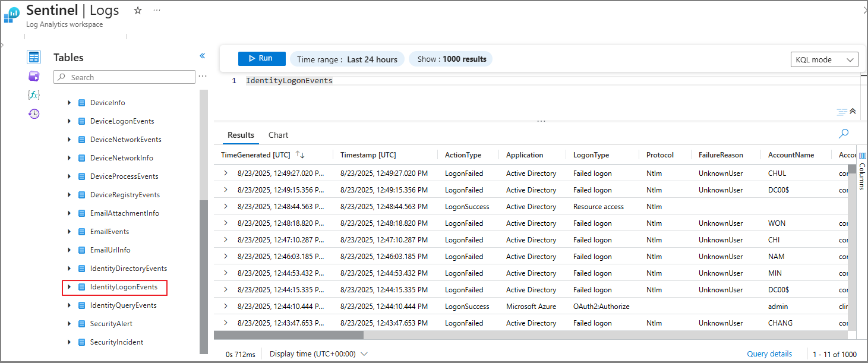The height and width of the screenshot is (363, 868).
Task: Click the ActionType column header
Action: click(x=463, y=155)
